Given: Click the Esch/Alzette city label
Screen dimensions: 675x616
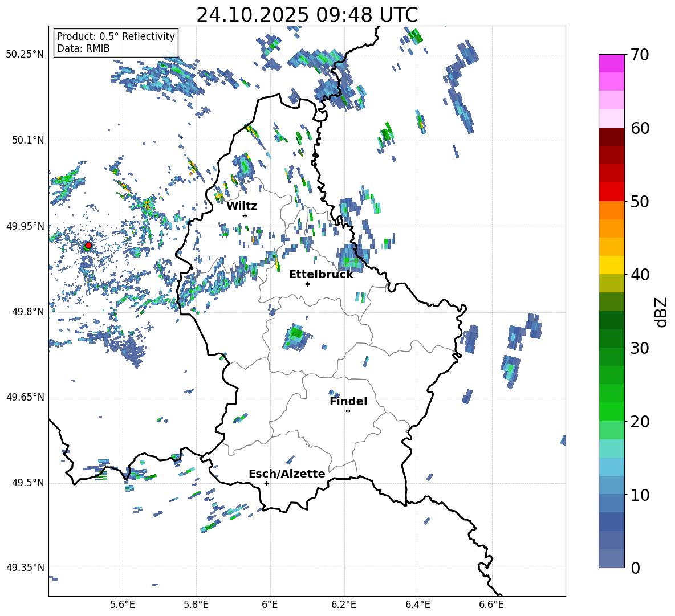Looking at the screenshot, I should click(x=287, y=474).
